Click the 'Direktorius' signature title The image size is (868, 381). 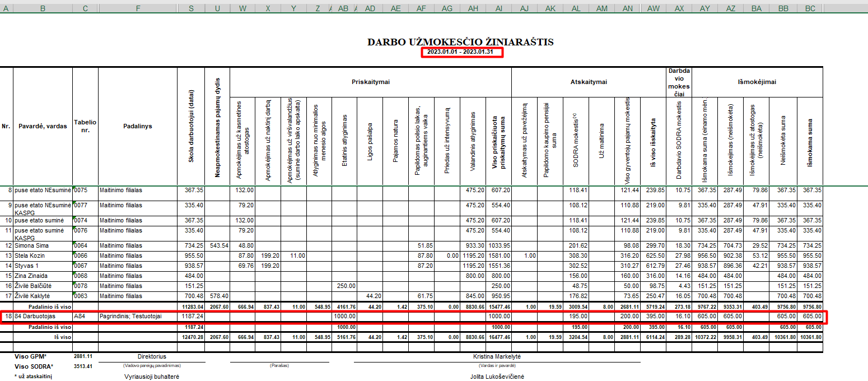click(152, 356)
